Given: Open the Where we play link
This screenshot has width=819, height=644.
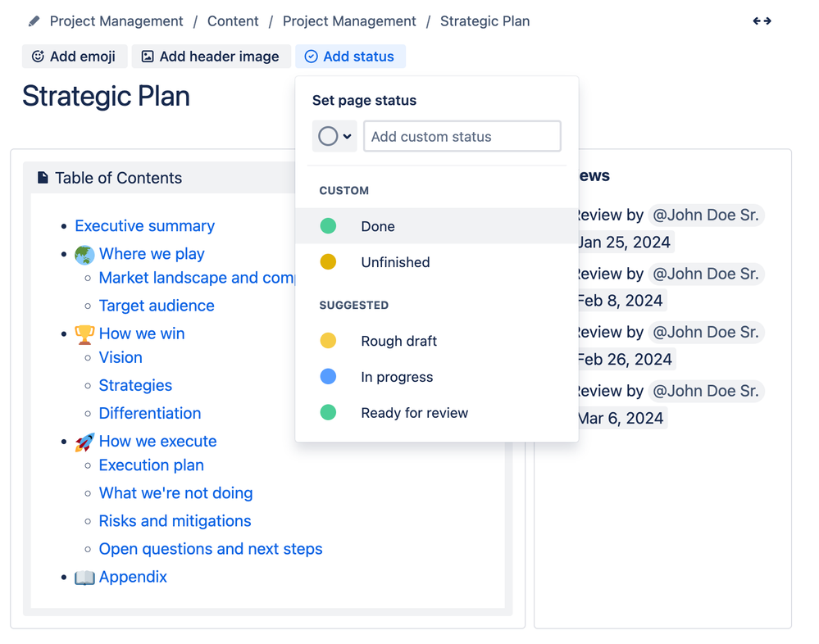Looking at the screenshot, I should (152, 254).
